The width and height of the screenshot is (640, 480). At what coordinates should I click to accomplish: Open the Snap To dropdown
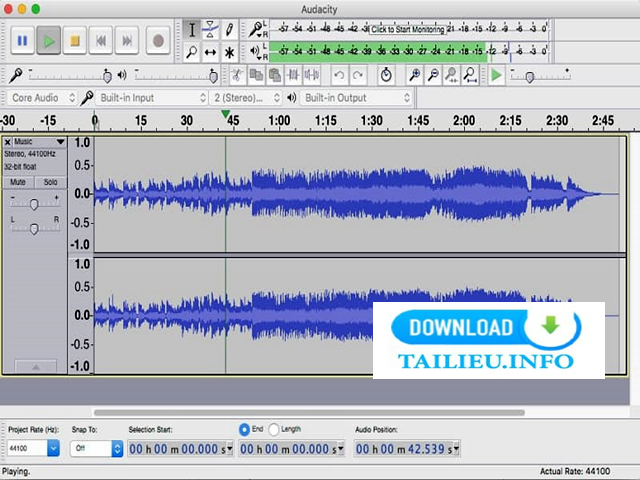(x=96, y=449)
